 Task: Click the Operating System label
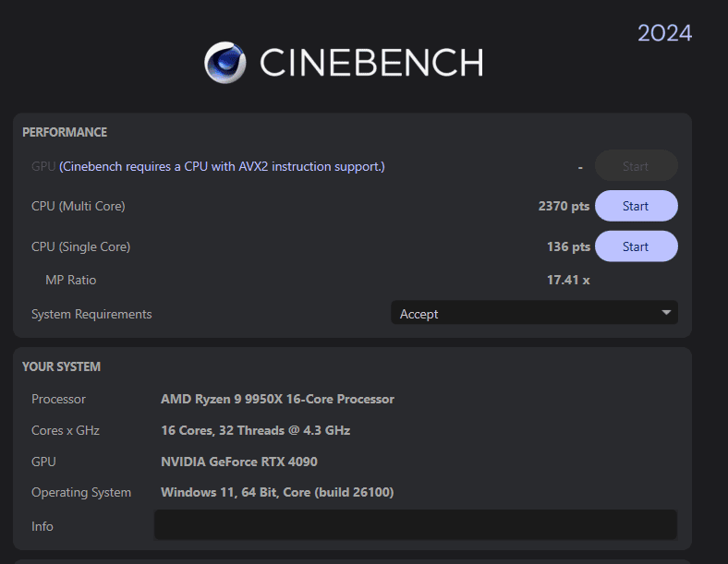coord(81,493)
